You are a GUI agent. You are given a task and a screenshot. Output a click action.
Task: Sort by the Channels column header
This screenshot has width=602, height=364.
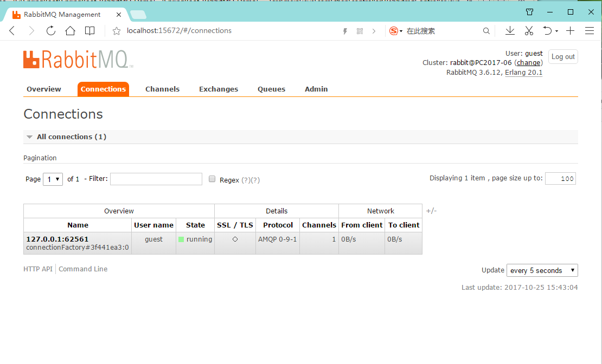tap(319, 225)
